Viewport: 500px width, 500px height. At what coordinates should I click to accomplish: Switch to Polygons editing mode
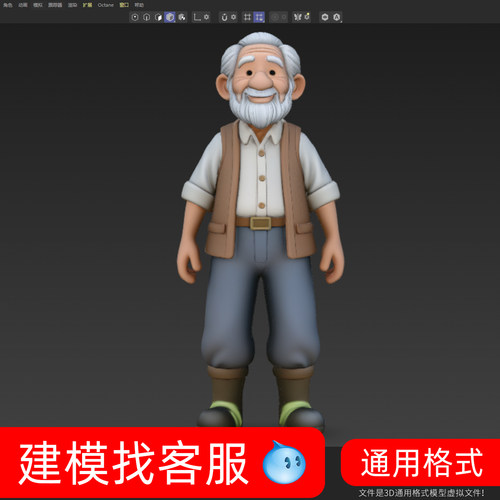coord(158,17)
